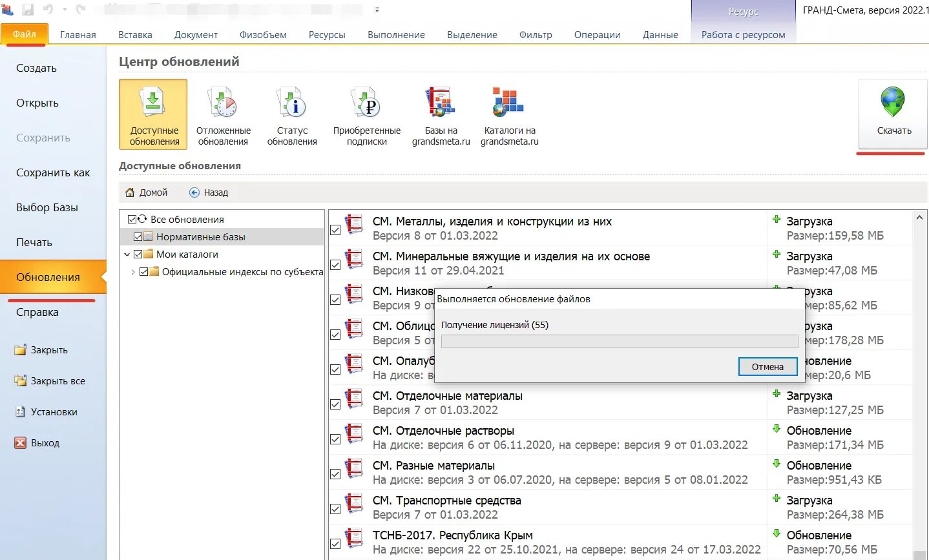This screenshot has width=929, height=560.
Task: Toggle Мои каталоги checkbox
Action: click(x=138, y=254)
